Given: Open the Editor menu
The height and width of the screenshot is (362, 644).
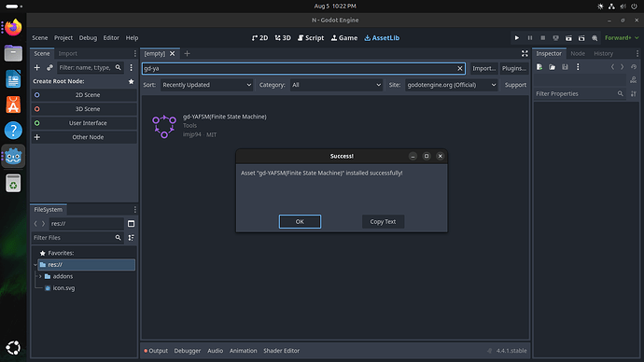Looking at the screenshot, I should coord(111,37).
